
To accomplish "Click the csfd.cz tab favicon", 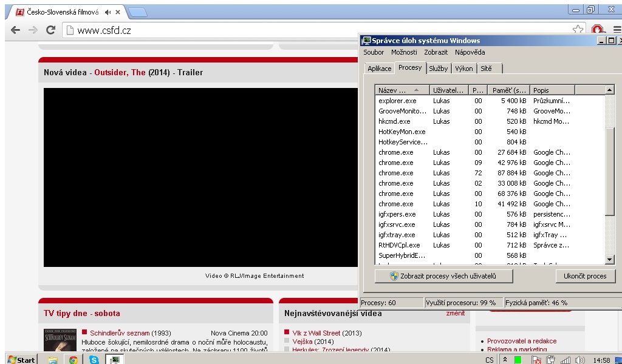I will point(20,12).
